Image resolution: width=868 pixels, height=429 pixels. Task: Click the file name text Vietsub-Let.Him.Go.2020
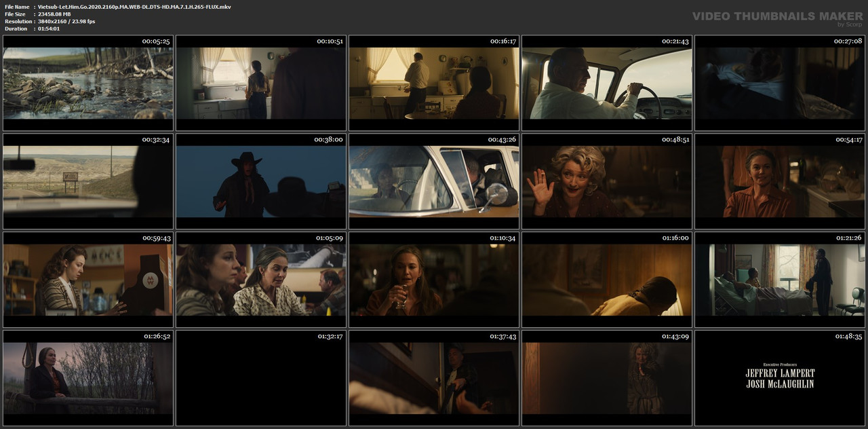pyautogui.click(x=134, y=7)
